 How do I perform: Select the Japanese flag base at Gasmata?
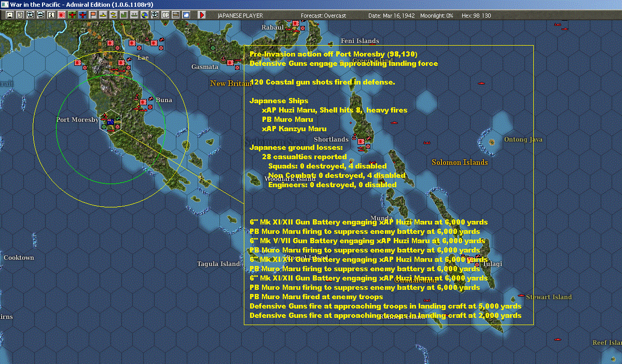pos(230,63)
